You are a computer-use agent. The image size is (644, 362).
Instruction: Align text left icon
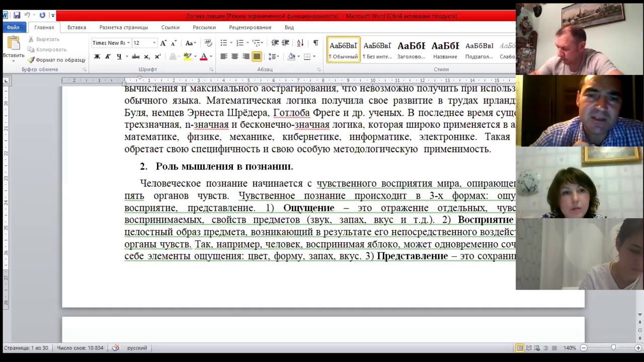tap(224, 56)
